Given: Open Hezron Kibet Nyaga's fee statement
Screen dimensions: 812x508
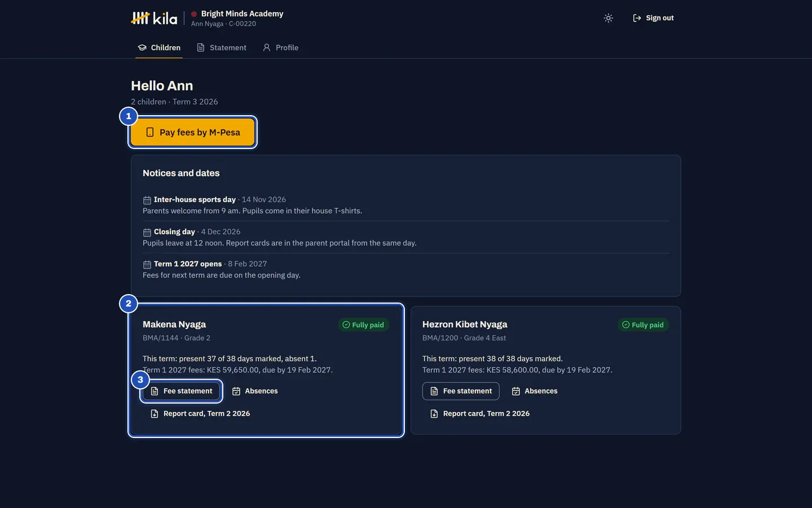Looking at the screenshot, I should 461,391.
